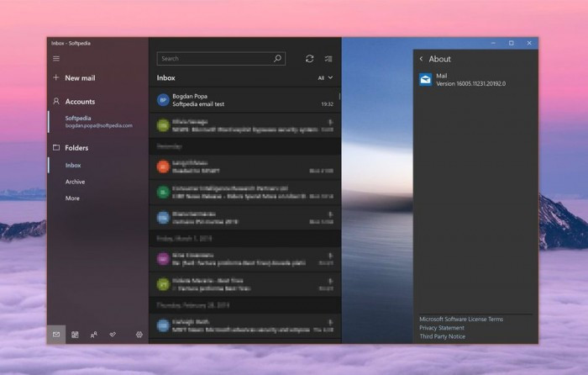Screen dimensions: 588x375
Task: Open the Accounts section
Action: pos(74,102)
